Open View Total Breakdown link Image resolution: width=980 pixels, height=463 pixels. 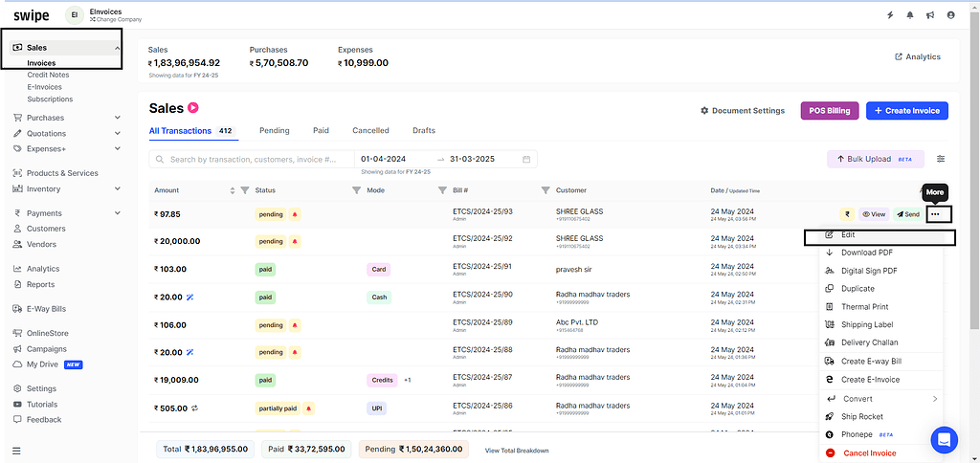517,450
